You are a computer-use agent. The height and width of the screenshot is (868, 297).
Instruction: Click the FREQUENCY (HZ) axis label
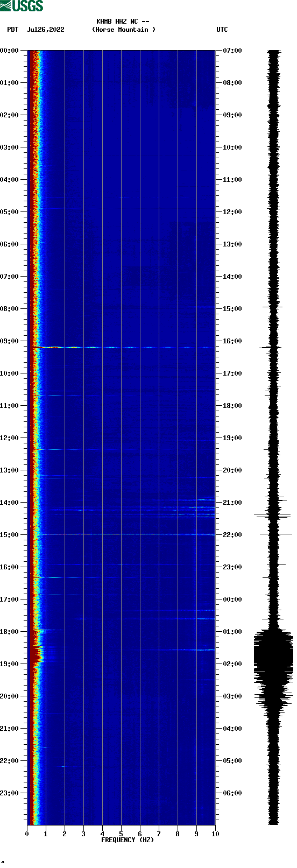(128, 839)
